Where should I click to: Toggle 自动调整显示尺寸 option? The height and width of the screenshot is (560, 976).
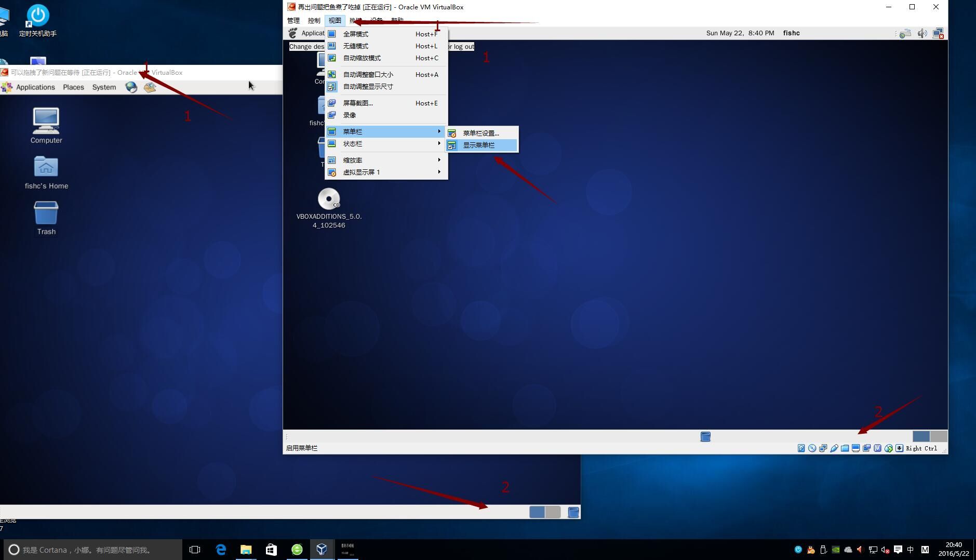(x=386, y=86)
